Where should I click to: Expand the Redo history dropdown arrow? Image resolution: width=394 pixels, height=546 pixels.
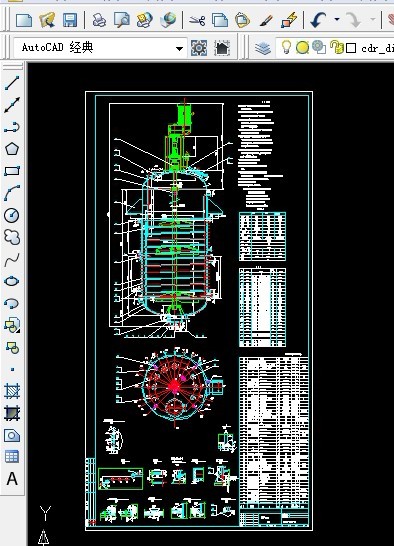tap(373, 20)
